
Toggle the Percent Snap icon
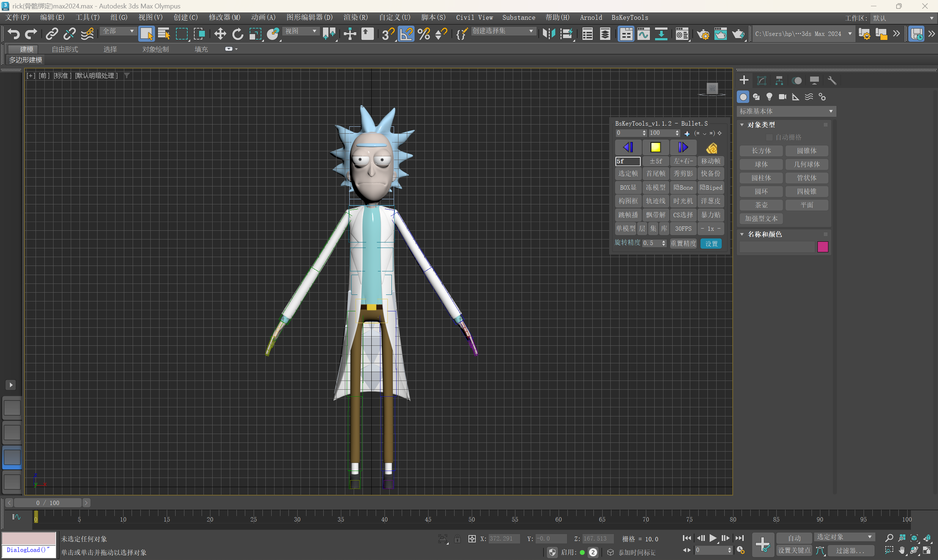point(424,34)
